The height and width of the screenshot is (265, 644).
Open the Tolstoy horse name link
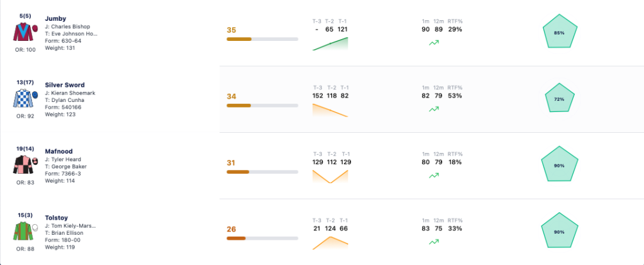pos(56,218)
